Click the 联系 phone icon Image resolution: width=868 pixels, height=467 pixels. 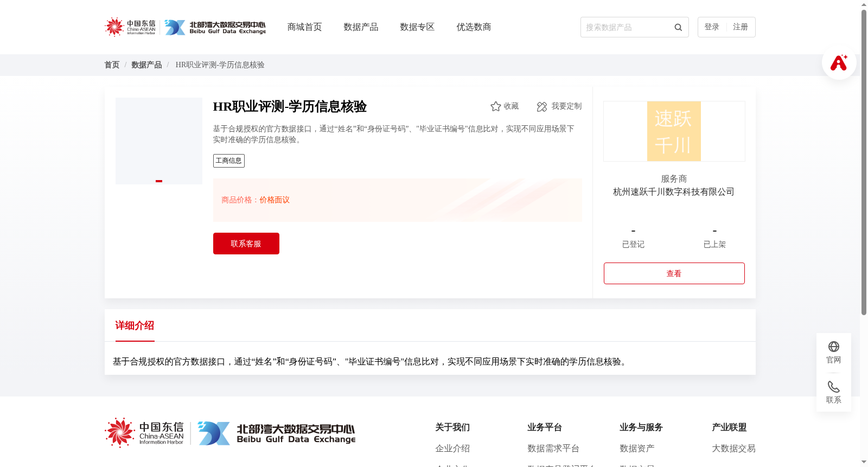834,387
